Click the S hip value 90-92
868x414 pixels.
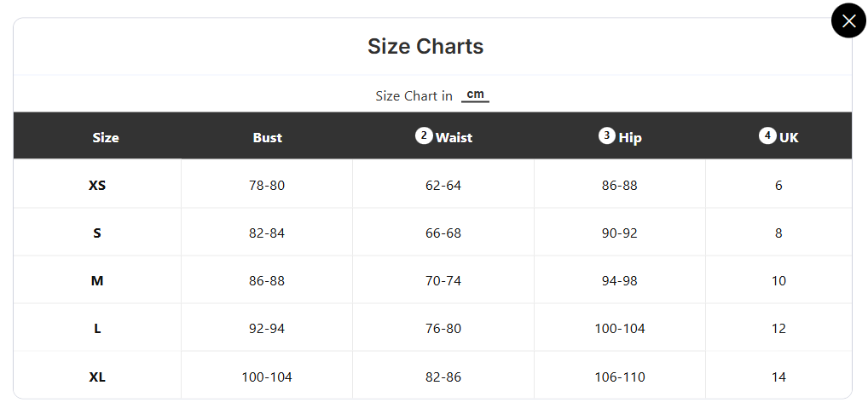click(620, 233)
